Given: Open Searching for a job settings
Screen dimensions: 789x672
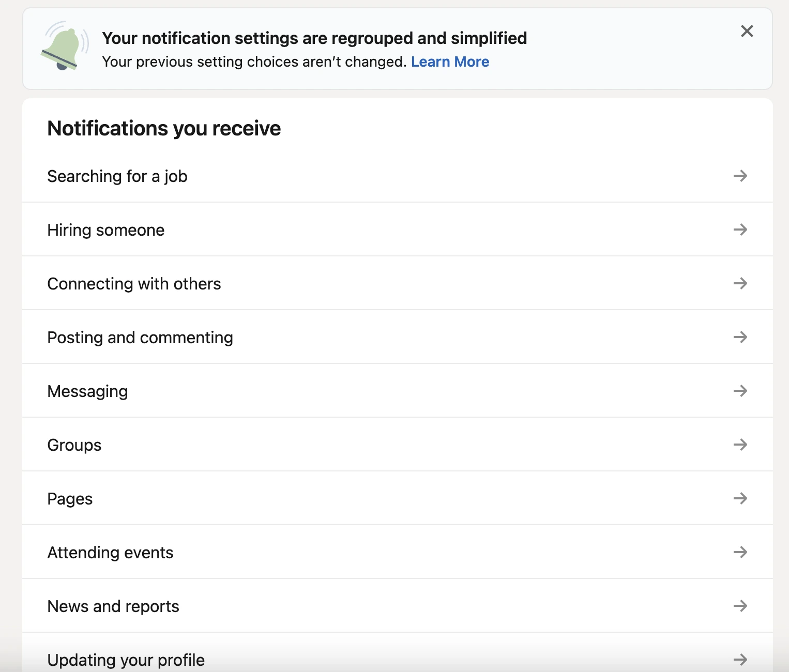Looking at the screenshot, I should pos(397,176).
